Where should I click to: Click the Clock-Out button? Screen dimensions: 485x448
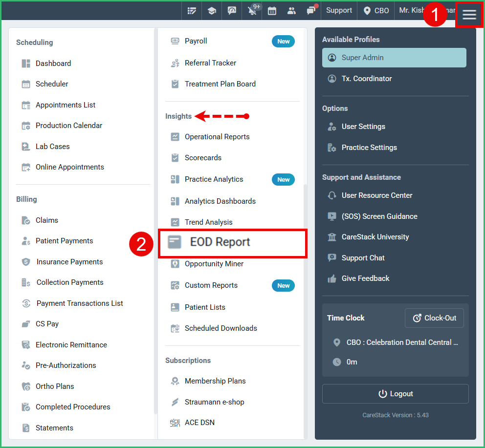434,318
